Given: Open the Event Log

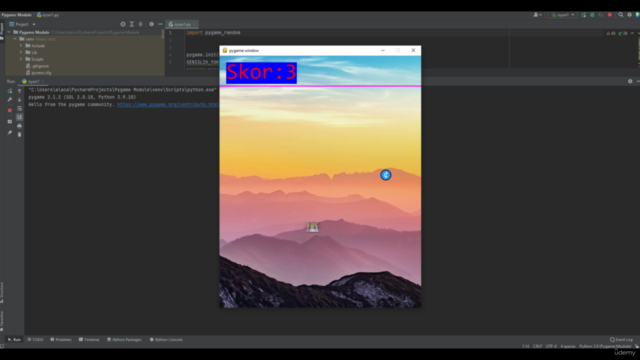Looking at the screenshot, I should 621,340.
